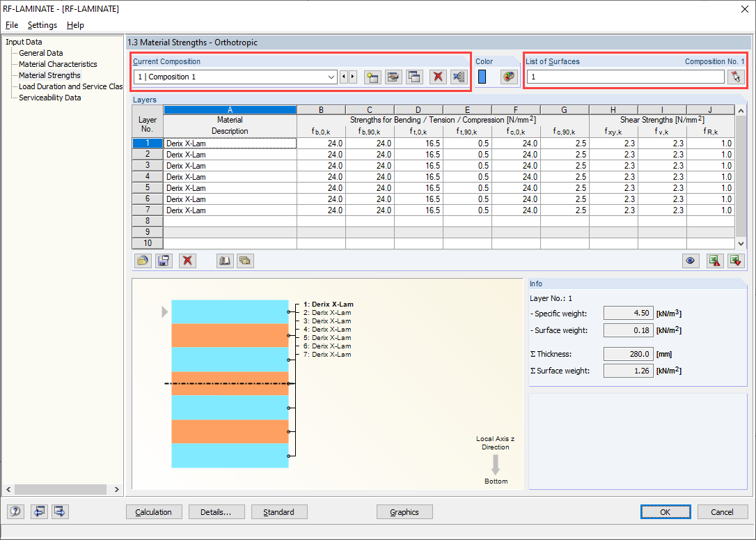Delete current composition with red X
Image resolution: width=756 pixels, height=540 pixels.
(438, 77)
